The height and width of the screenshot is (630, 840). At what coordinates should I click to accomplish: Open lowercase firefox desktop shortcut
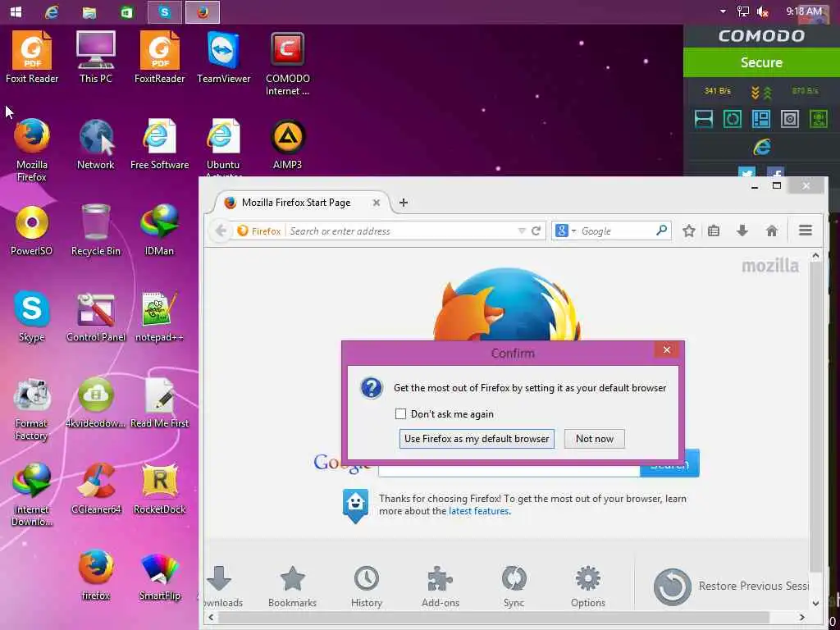95,576
